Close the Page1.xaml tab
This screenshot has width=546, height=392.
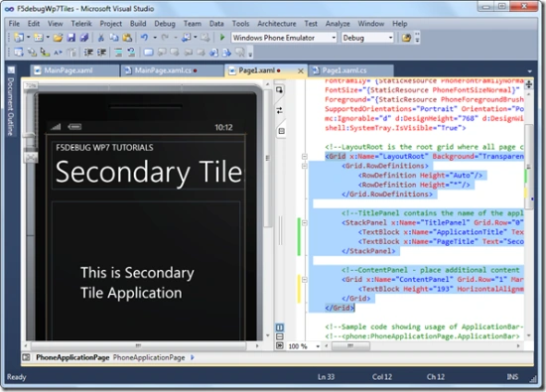pos(301,71)
